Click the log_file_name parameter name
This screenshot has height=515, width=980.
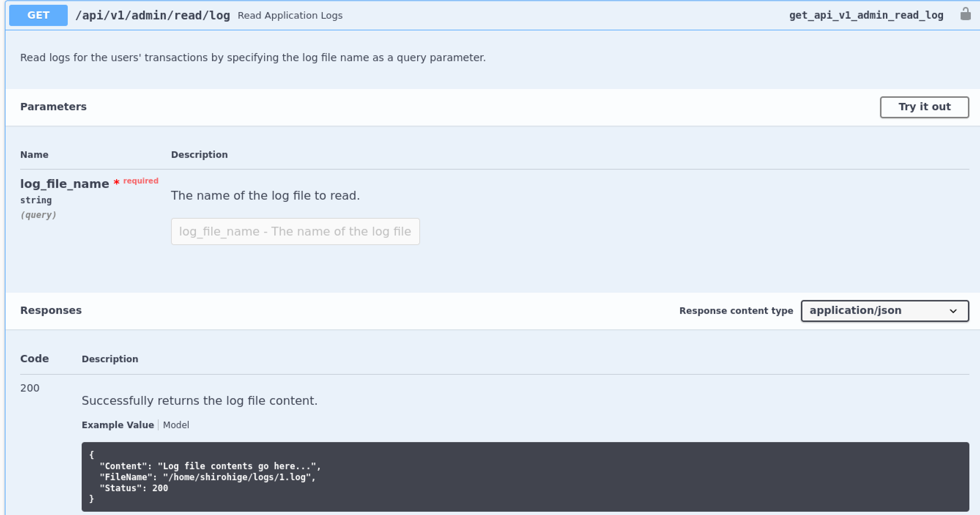click(x=64, y=184)
